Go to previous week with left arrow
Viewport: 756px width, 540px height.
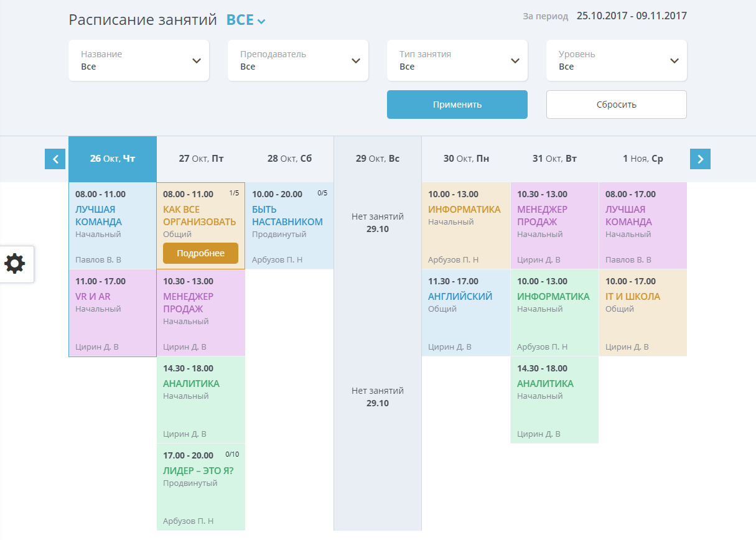(x=55, y=159)
